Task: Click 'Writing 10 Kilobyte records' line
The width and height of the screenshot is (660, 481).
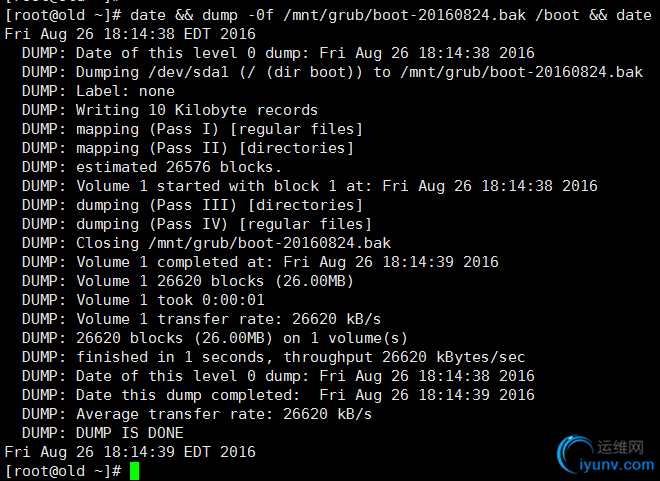Action: [170, 110]
